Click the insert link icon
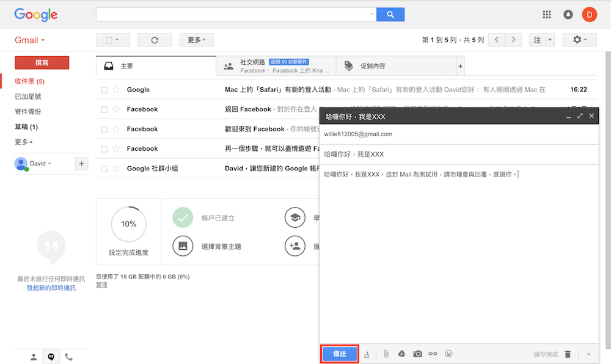 coord(433,354)
